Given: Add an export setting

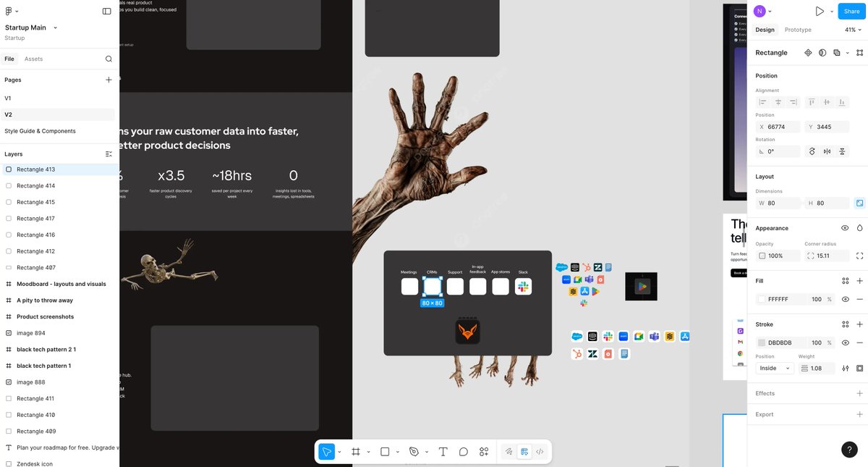Looking at the screenshot, I should coord(859,415).
